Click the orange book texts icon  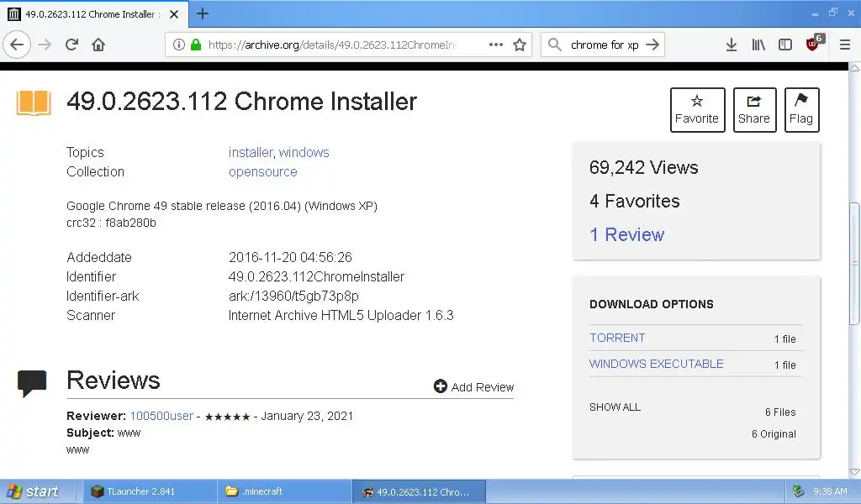point(34,102)
